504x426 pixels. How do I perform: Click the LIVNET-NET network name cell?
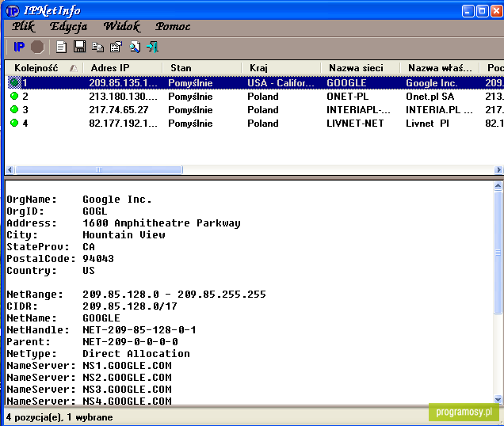(x=355, y=124)
